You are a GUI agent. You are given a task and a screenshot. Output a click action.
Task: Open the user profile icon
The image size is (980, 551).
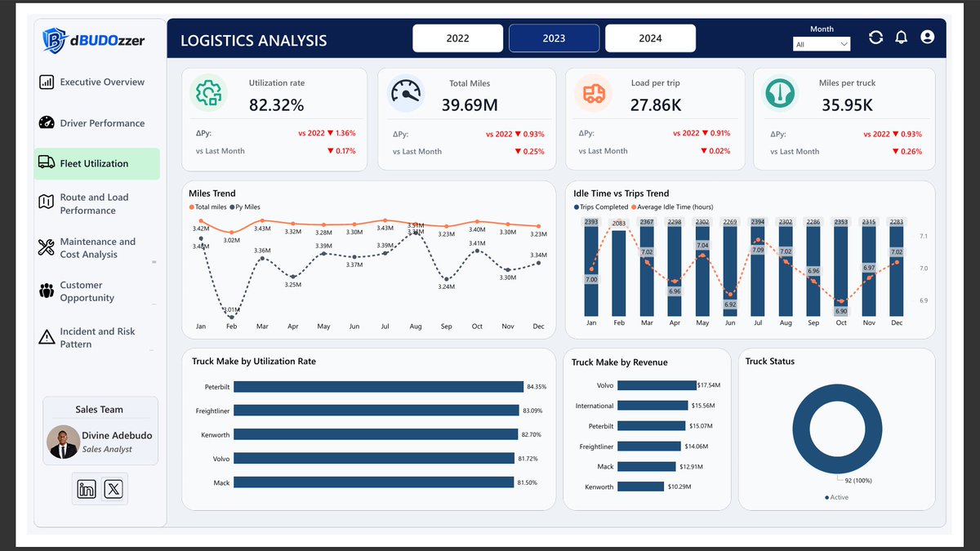click(927, 38)
